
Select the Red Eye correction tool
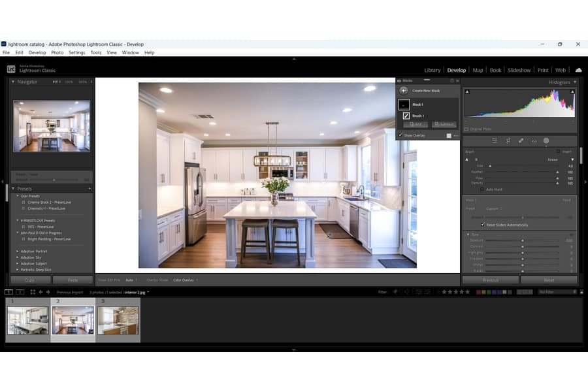(x=534, y=140)
